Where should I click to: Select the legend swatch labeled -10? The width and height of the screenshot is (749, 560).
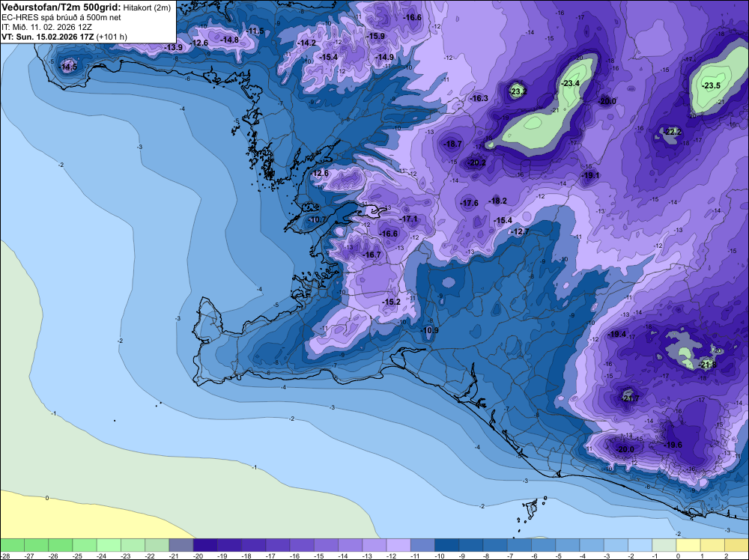[x=447, y=545]
